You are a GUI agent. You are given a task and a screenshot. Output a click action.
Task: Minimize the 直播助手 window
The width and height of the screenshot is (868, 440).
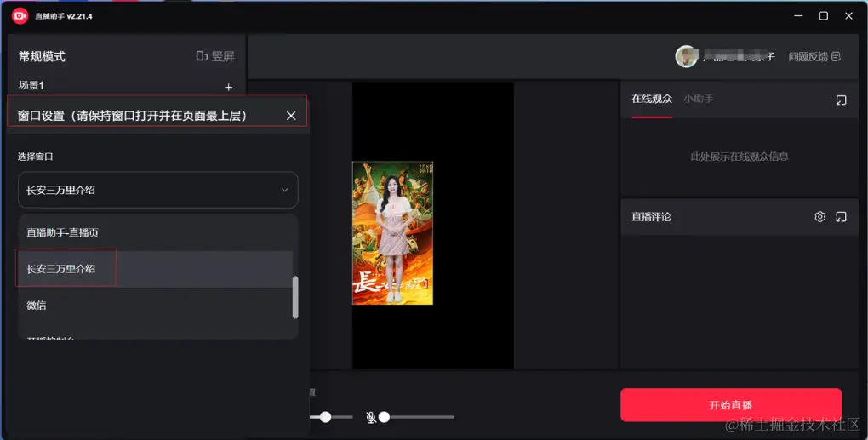pos(798,16)
